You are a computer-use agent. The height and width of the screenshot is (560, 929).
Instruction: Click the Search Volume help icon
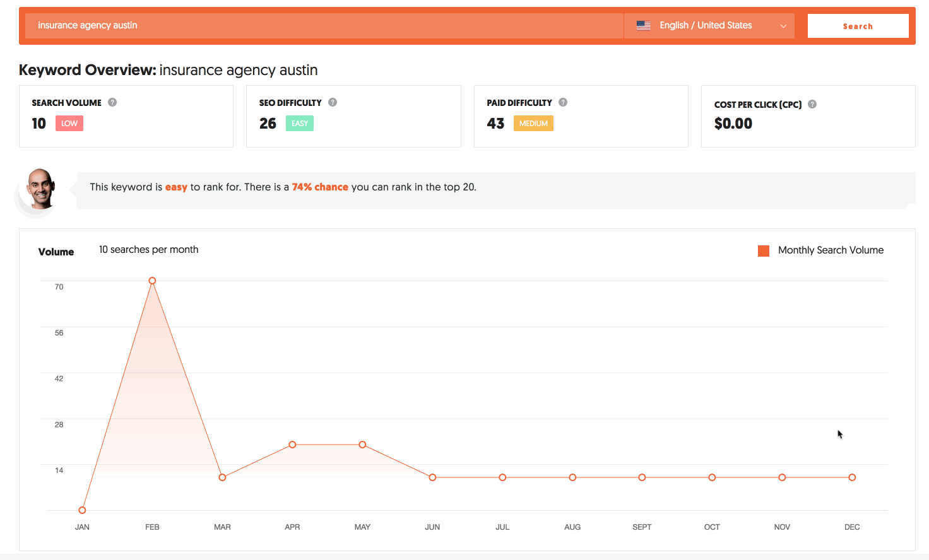(112, 102)
